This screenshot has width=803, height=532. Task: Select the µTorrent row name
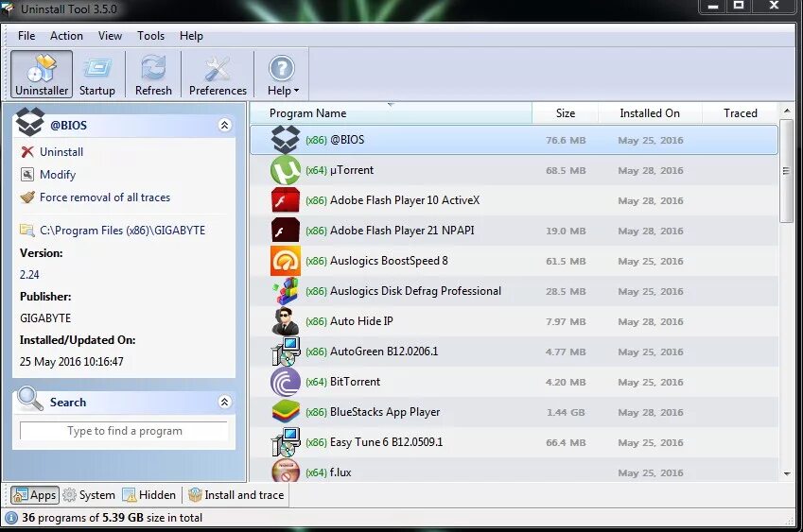(352, 170)
